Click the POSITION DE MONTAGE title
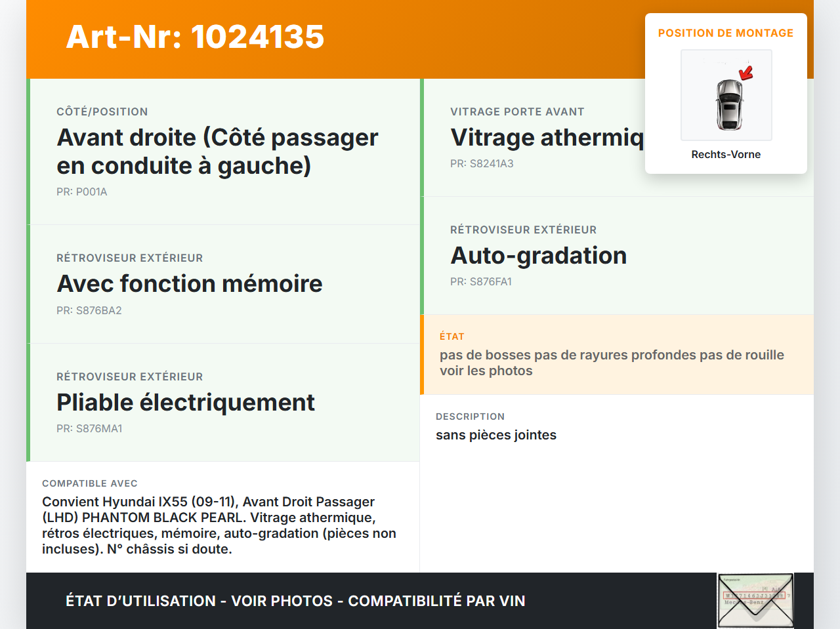This screenshot has width=840, height=629. tap(725, 33)
